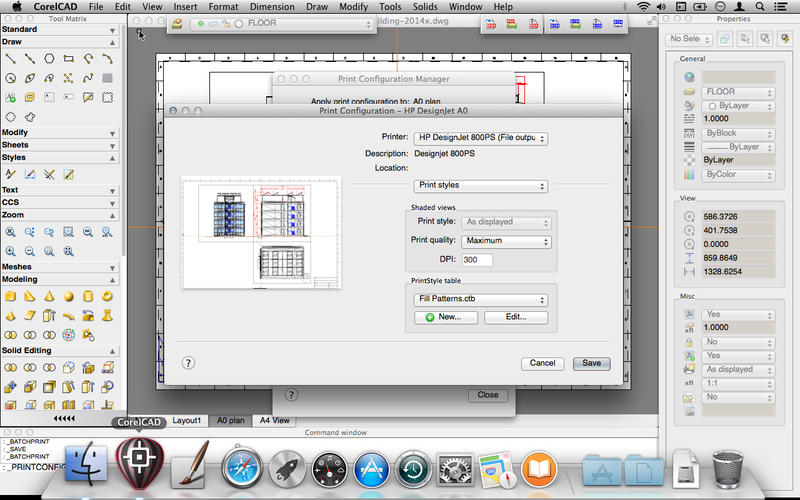
Task: Select the Line tool in Draw section
Action: pos(11,58)
